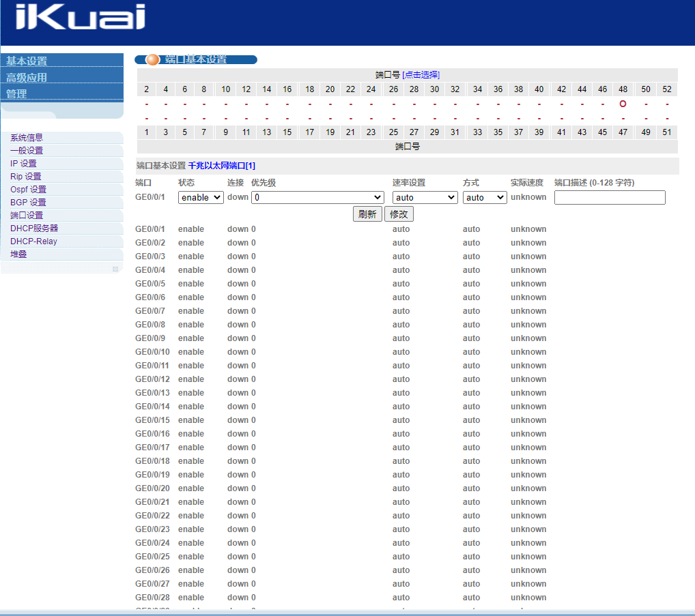Select port number 50 in grid
Image resolution: width=695 pixels, height=616 pixels.
(646, 89)
